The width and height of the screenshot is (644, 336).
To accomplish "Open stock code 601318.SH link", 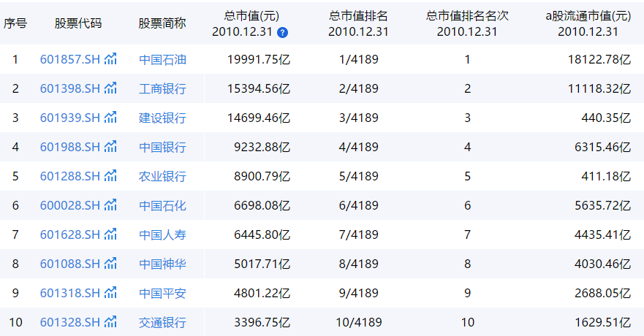I will point(70,294).
